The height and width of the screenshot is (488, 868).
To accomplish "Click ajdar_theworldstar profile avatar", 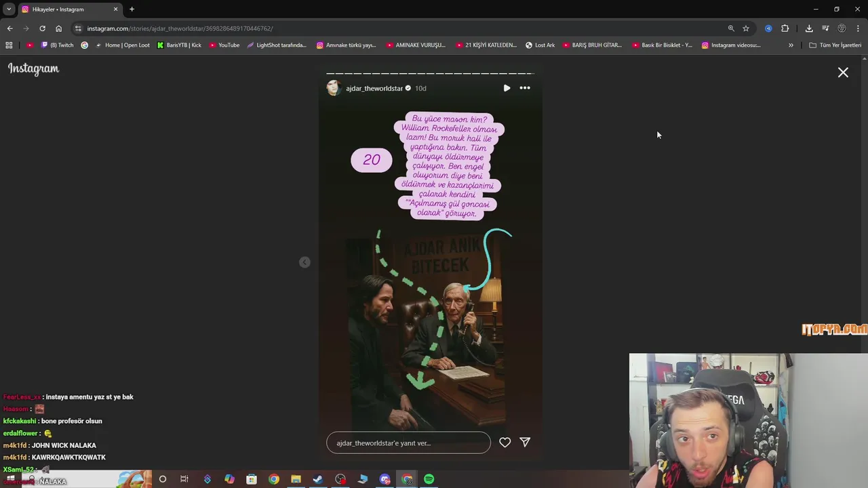I will pos(334,88).
